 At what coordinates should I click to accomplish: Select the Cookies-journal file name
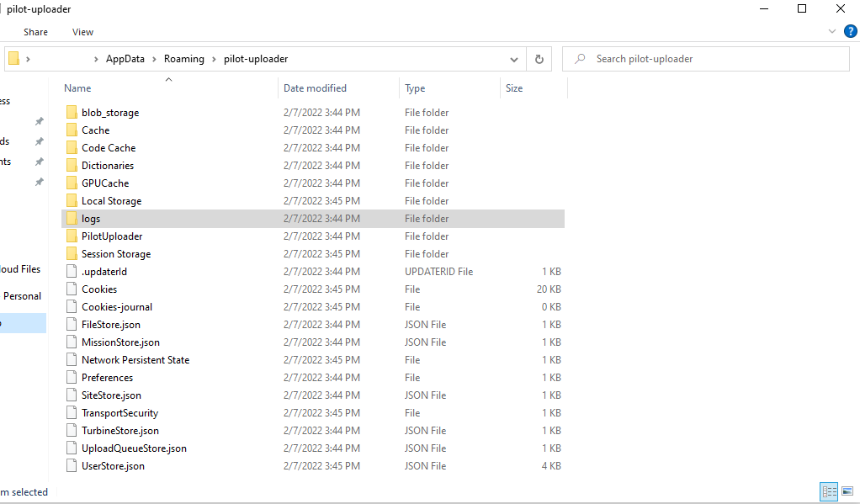117,306
